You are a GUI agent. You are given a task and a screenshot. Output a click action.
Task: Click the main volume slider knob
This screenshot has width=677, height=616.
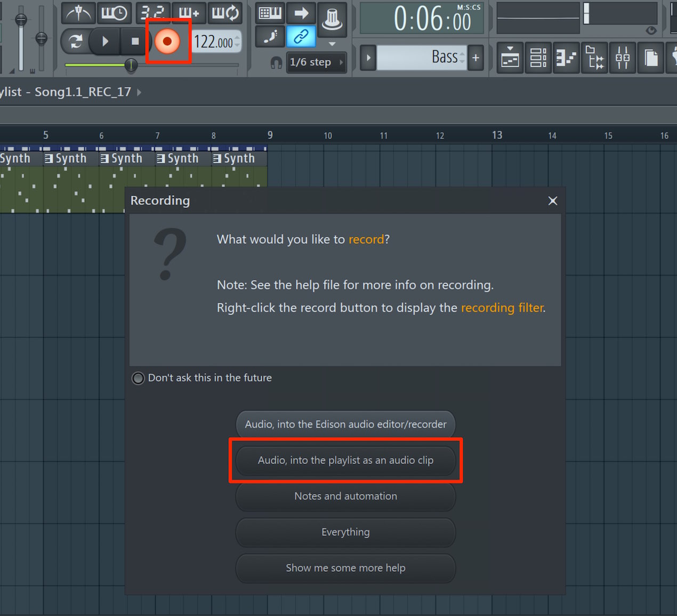pos(21,20)
